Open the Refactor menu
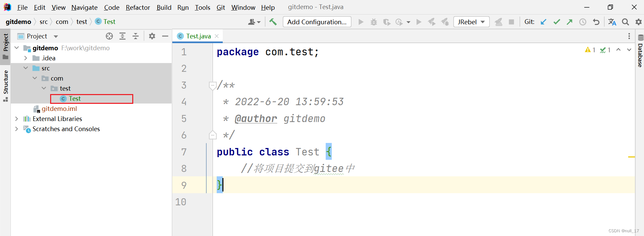Image resolution: width=644 pixels, height=236 pixels. 138,7
